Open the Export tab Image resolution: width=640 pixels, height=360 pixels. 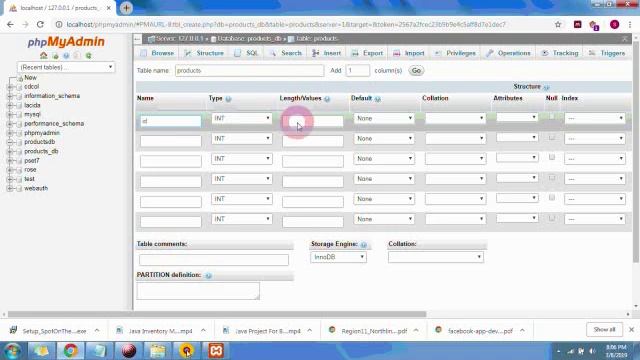coord(367,53)
